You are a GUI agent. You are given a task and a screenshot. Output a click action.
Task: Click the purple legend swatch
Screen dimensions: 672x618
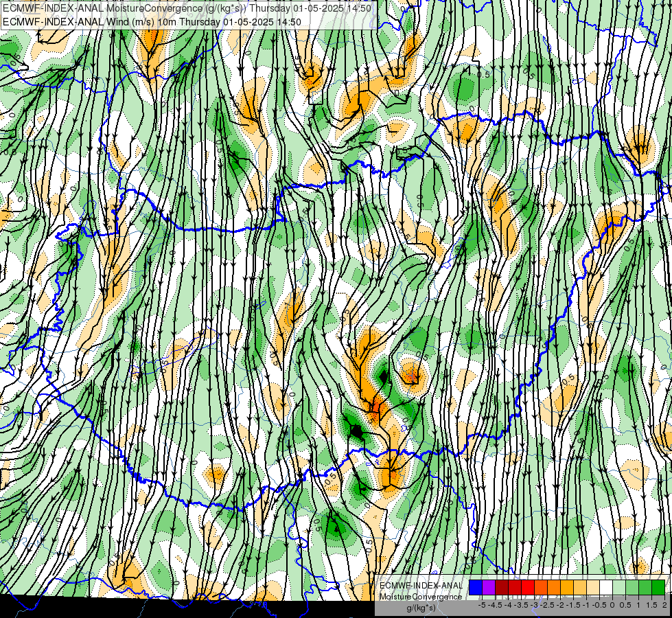[x=489, y=587]
